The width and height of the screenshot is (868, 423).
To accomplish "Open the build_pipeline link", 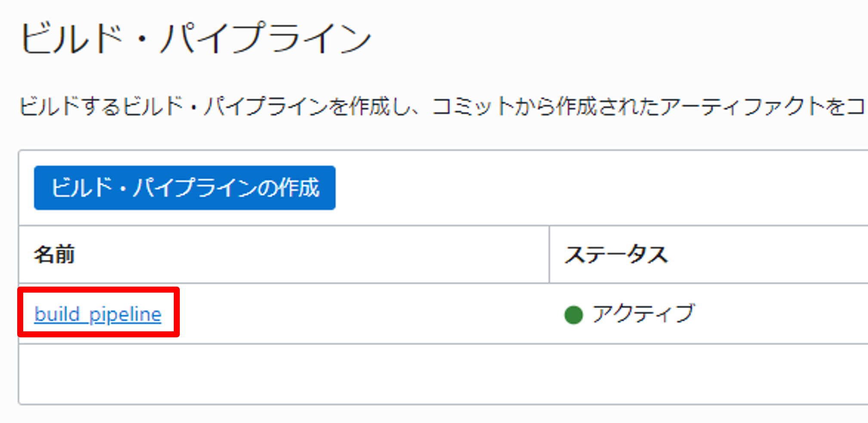I will 98,314.
